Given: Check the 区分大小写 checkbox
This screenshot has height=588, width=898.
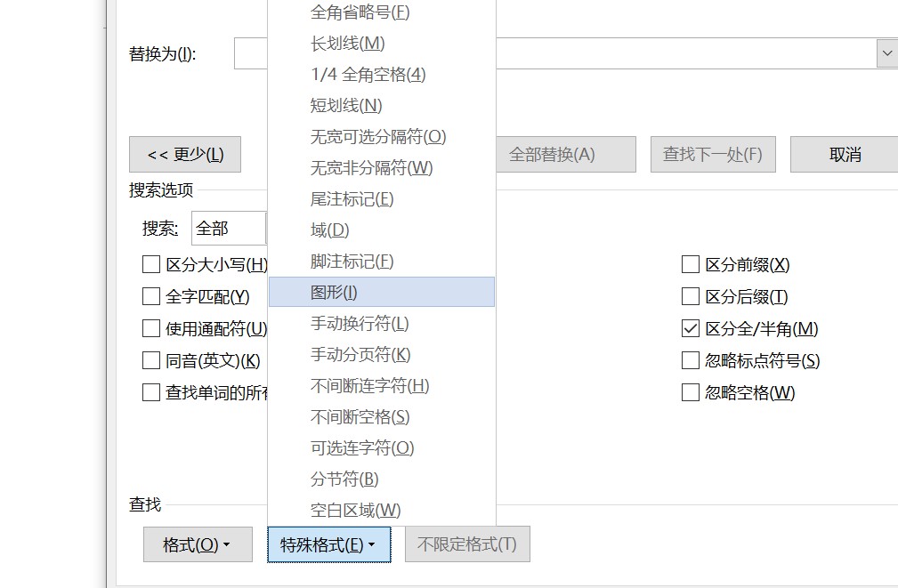Looking at the screenshot, I should [151, 265].
